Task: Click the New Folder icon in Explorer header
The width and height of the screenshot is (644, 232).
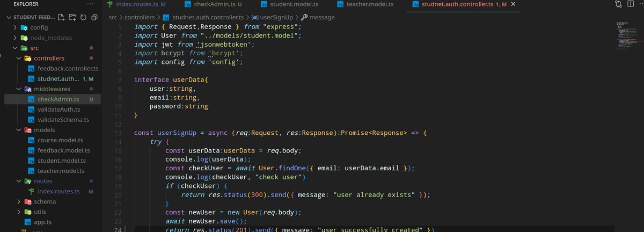Action: pyautogui.click(x=72, y=17)
